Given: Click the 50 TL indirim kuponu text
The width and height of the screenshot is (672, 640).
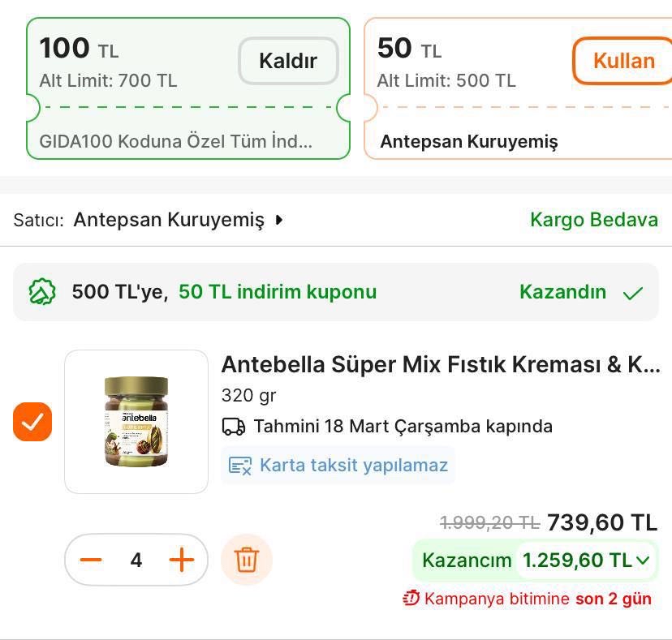Looking at the screenshot, I should 278,292.
